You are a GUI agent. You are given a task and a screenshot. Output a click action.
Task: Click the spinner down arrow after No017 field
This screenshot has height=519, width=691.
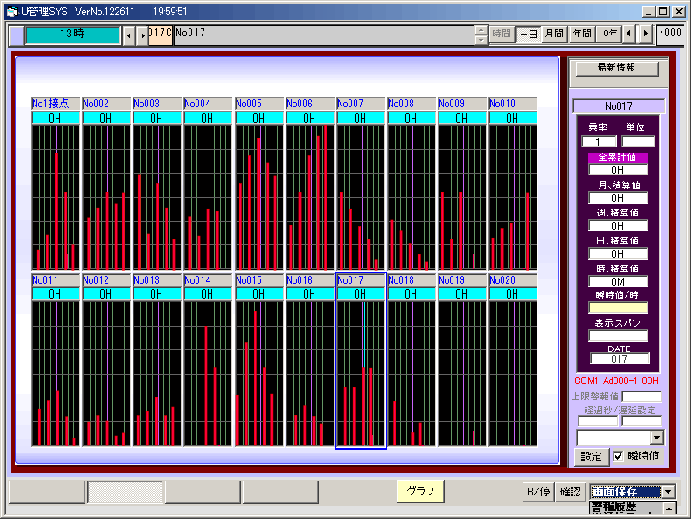(x=481, y=40)
